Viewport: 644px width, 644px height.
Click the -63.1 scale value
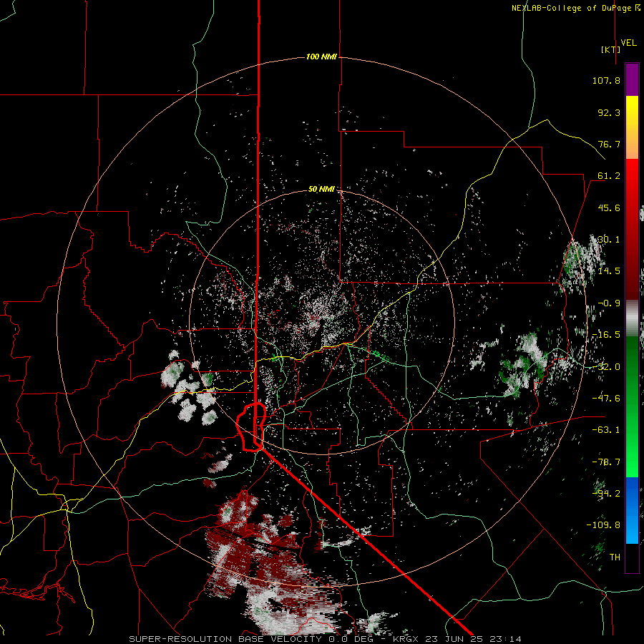[606, 430]
